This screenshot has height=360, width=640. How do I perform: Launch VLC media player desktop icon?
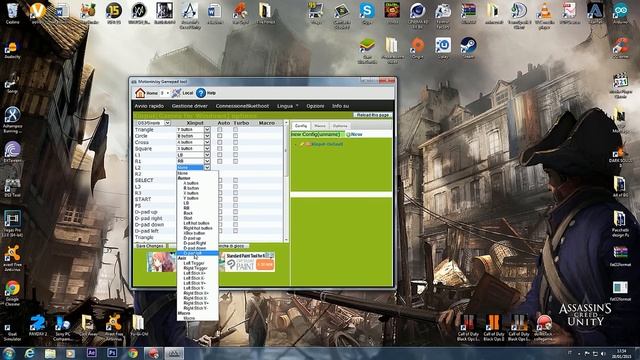coord(544,16)
